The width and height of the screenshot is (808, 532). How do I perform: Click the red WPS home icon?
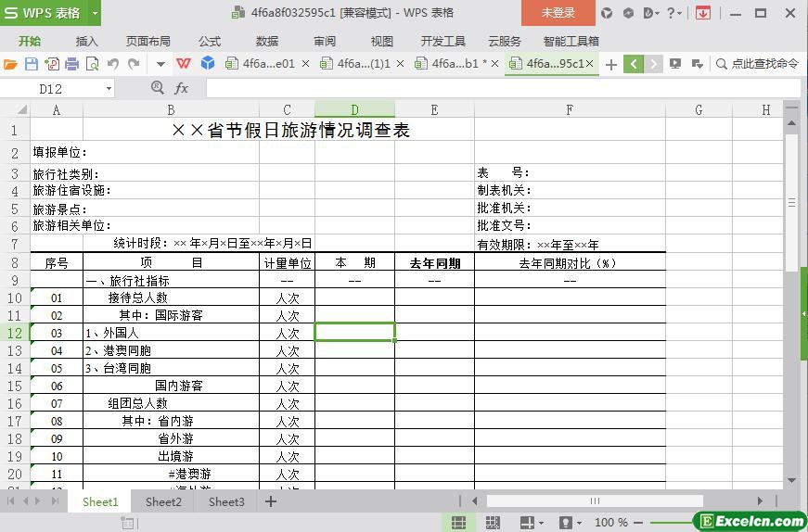coord(184,64)
